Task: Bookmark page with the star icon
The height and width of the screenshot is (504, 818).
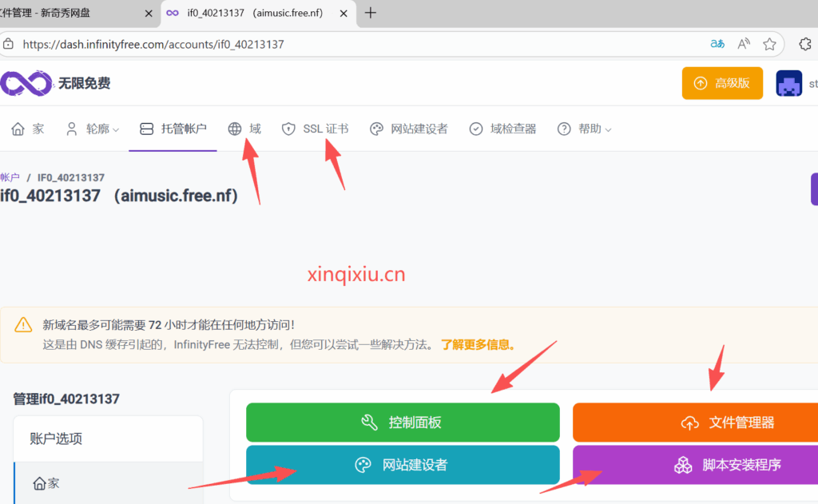Action: pyautogui.click(x=769, y=44)
